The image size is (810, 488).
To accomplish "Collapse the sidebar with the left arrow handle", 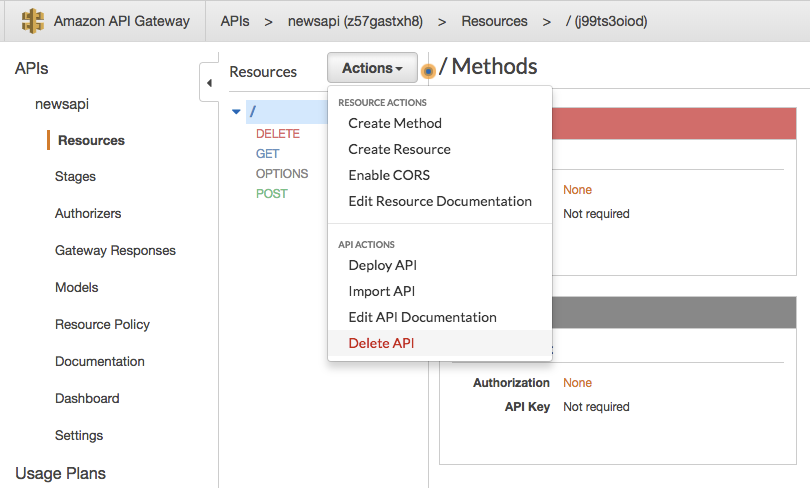I will pyautogui.click(x=209, y=83).
